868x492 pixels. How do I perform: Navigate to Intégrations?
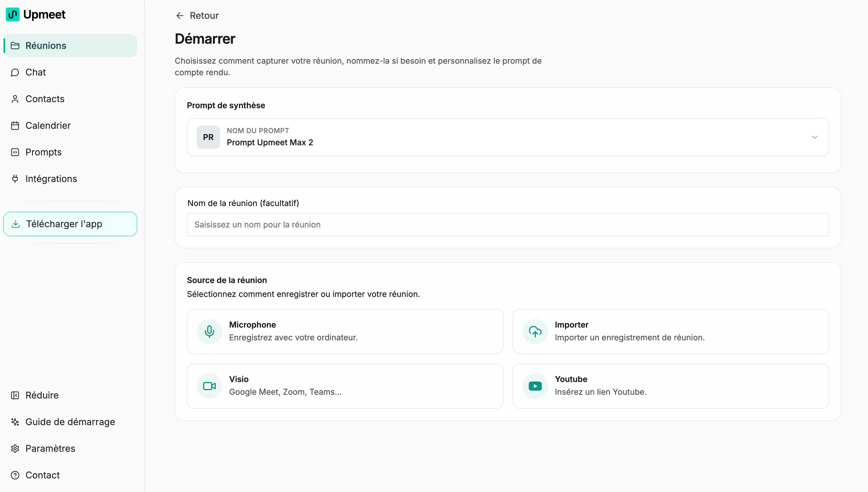(x=70, y=179)
